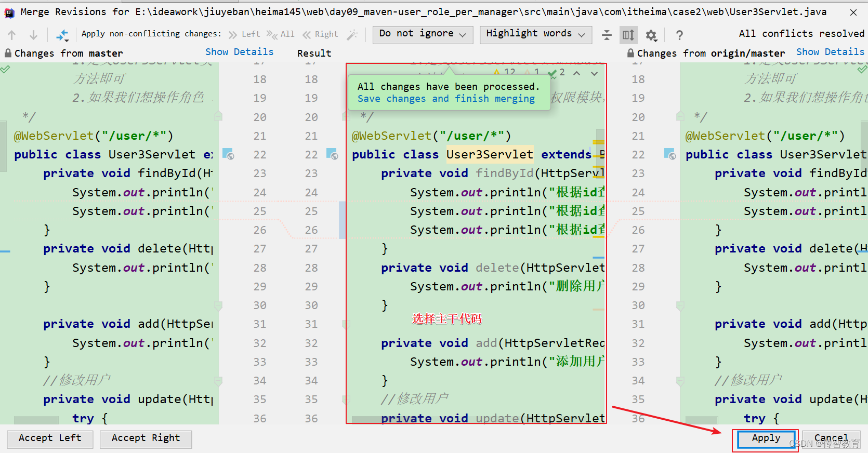The image size is (868, 453).
Task: Apply non-conflicting changes from Left
Action: click(244, 34)
